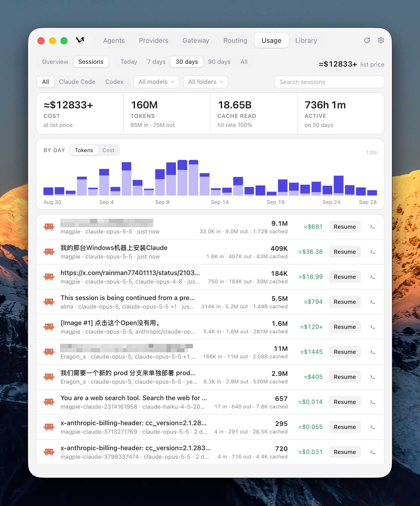Open terminal icon for the ≈$18.99 session
The width and height of the screenshot is (420, 506).
tap(372, 277)
